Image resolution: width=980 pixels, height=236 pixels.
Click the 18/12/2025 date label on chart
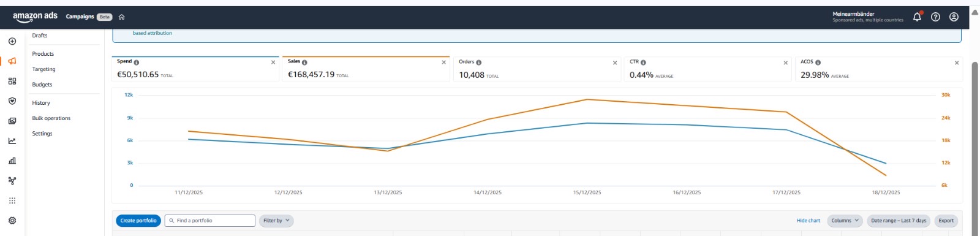point(886,192)
